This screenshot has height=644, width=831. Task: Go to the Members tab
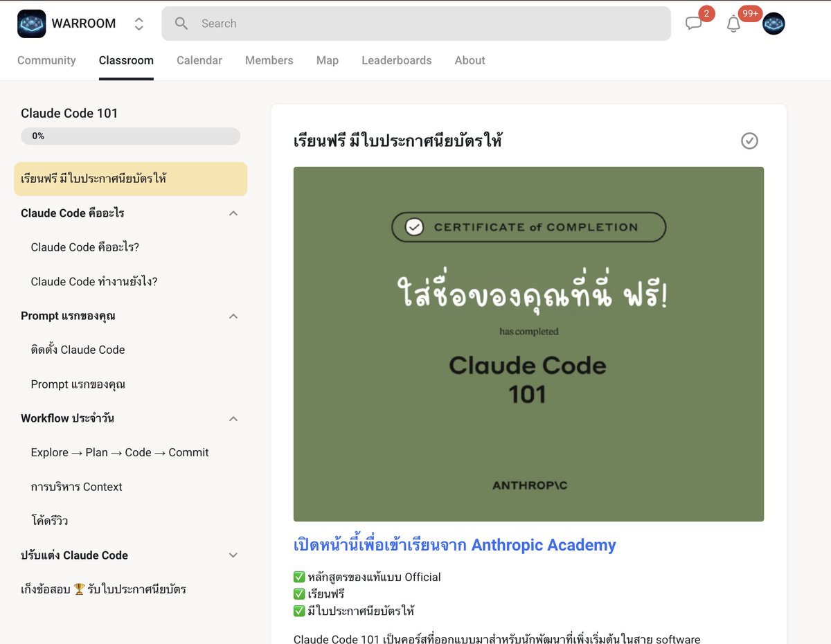point(269,60)
